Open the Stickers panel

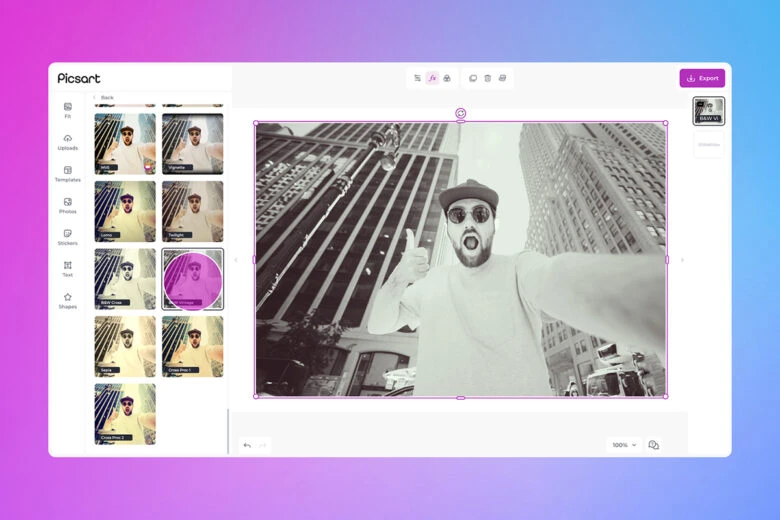[x=68, y=236]
